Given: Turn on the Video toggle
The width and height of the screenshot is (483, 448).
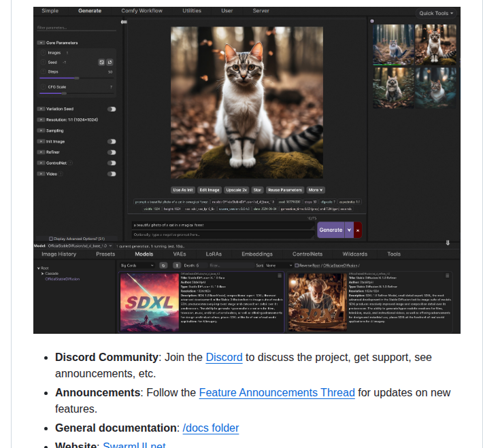Looking at the screenshot, I should [112, 174].
